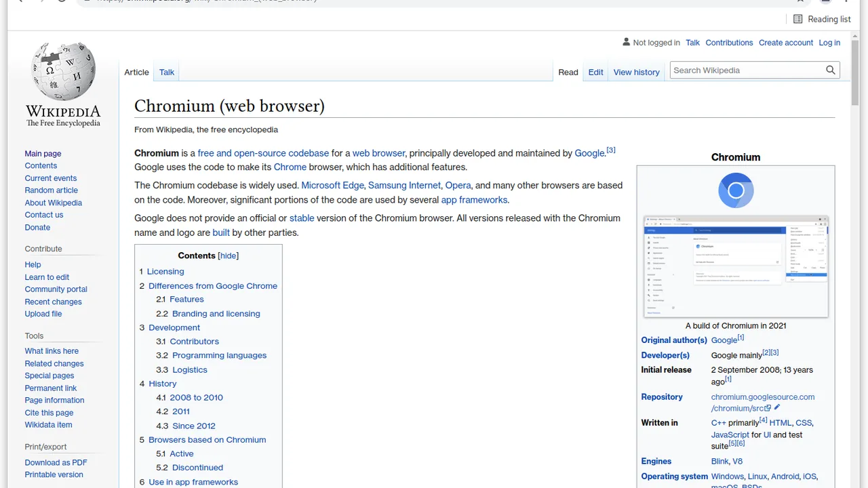
Task: Open Recent changes link
Action: tap(54, 302)
